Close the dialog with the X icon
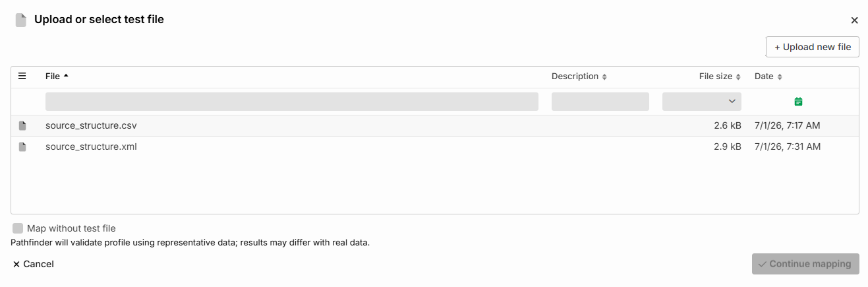This screenshot has width=868, height=287. point(854,20)
